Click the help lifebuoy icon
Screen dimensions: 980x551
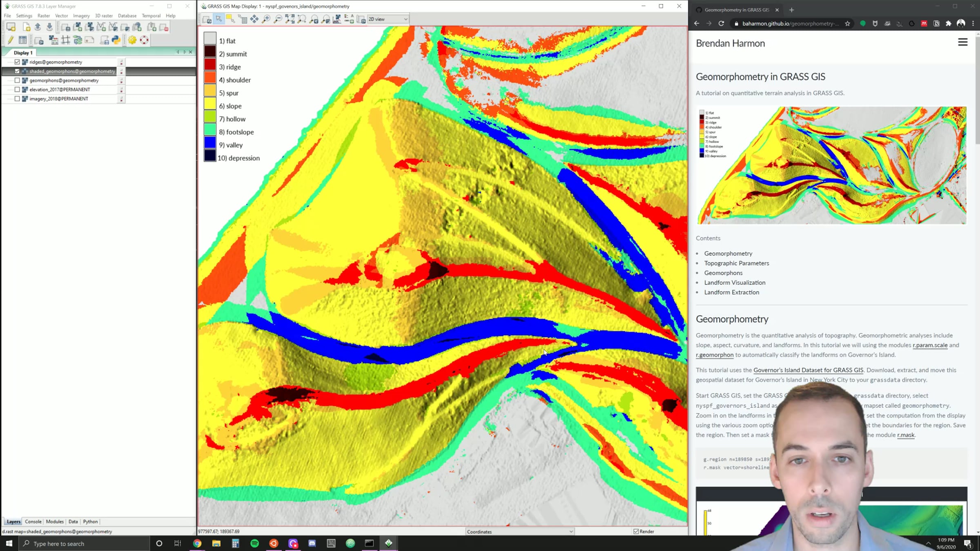[144, 40]
